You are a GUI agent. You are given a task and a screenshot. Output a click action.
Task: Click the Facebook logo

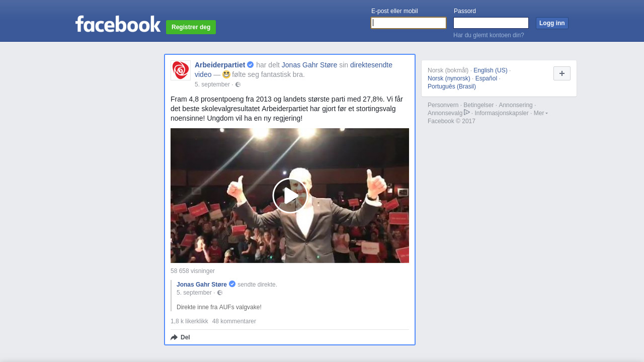[x=118, y=24]
